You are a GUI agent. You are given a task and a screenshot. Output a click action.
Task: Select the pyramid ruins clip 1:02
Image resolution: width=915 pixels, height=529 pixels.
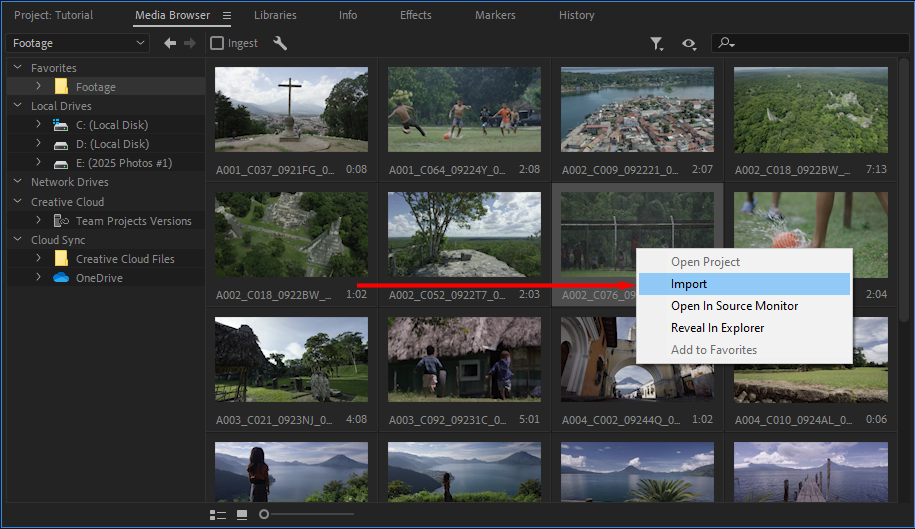291,235
